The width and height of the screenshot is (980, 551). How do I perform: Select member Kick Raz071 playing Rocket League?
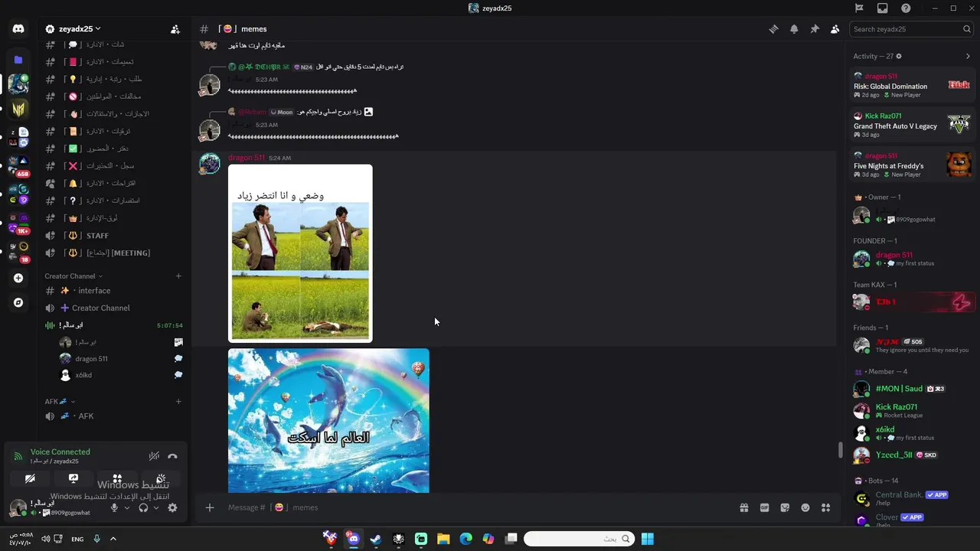913,411
